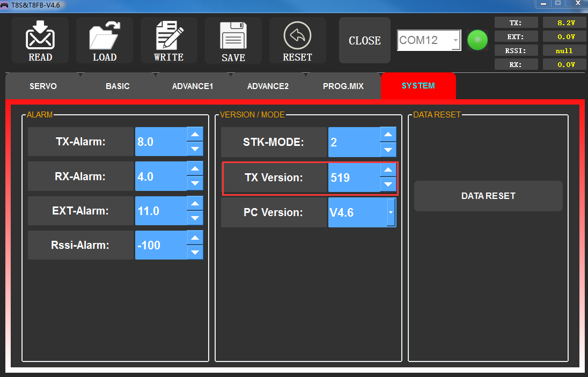Switch to the BASIC tab
This screenshot has width=588, height=377.
(117, 86)
